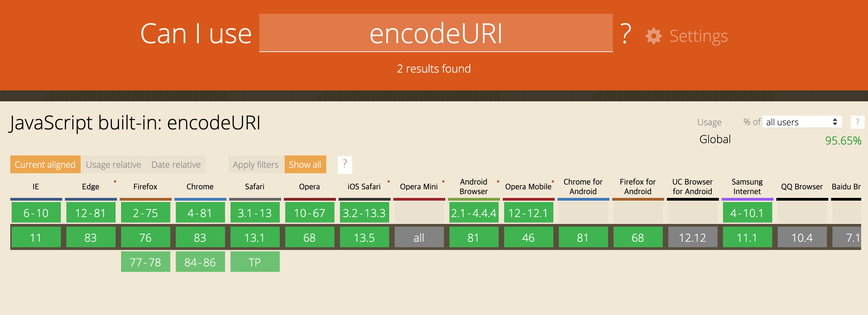Click the help icon beside all users dropdown
The width and height of the screenshot is (868, 315).
(x=857, y=122)
